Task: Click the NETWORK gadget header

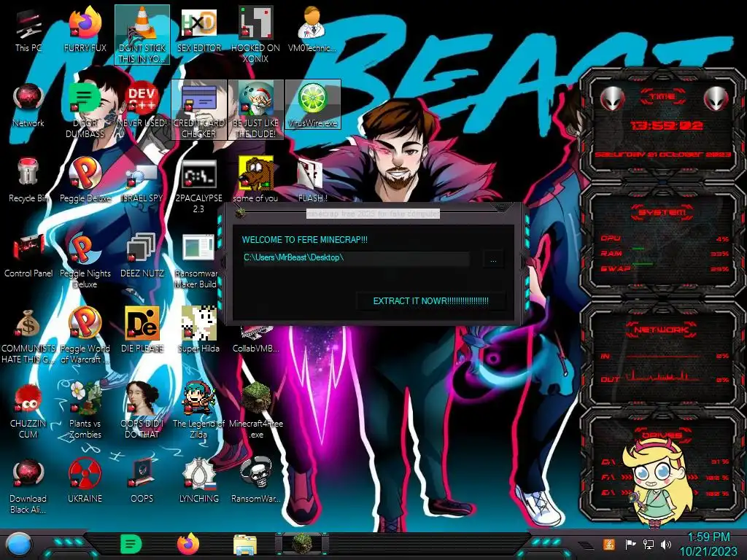Action: [x=661, y=330]
